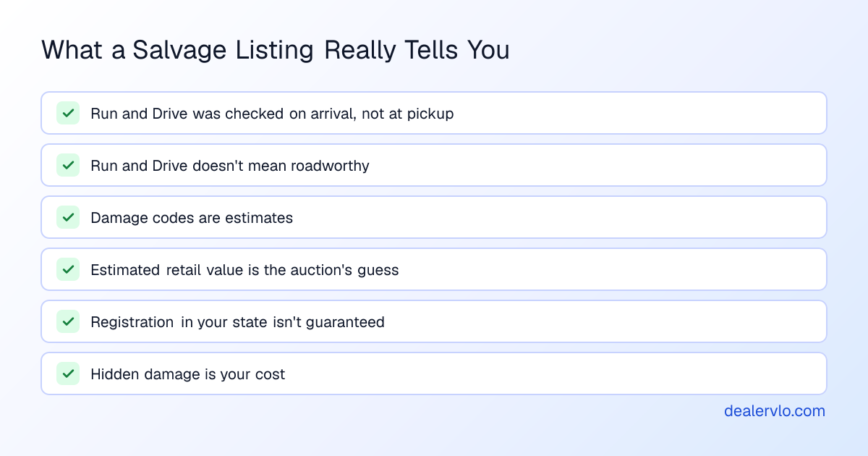Click 'Registration in your state isn't guaranteed' text

237,322
